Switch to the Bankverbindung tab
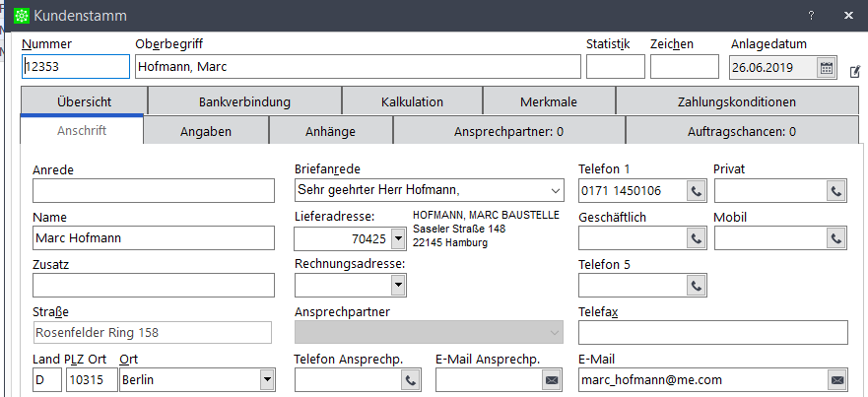The width and height of the screenshot is (868, 397). point(244,101)
